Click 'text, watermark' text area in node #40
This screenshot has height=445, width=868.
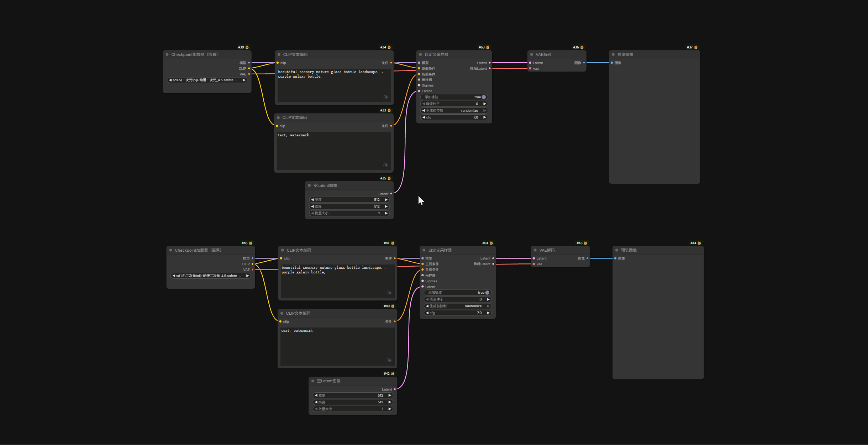point(337,347)
